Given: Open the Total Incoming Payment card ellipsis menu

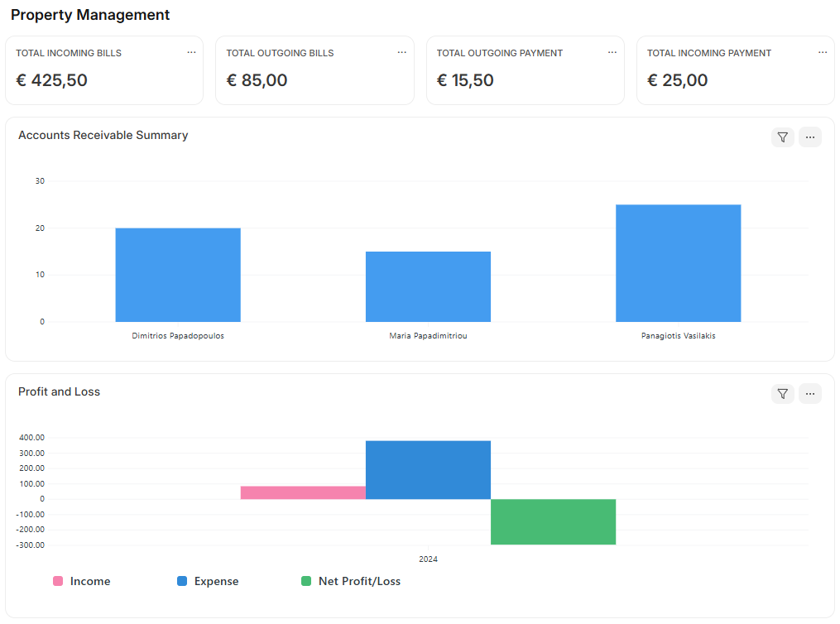Looking at the screenshot, I should tap(823, 52).
